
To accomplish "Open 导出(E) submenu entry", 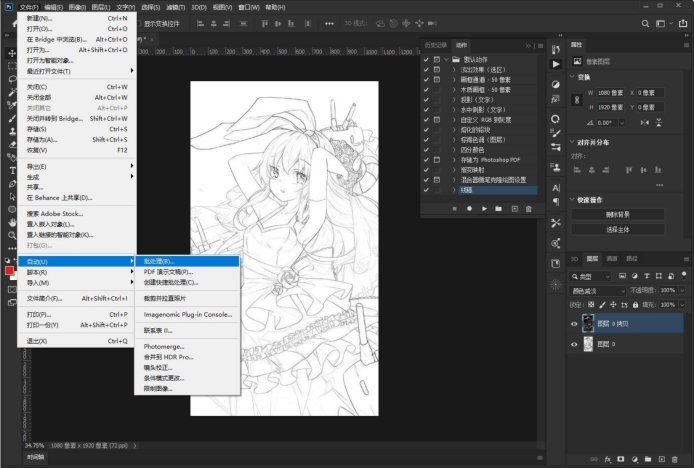I will (77, 166).
